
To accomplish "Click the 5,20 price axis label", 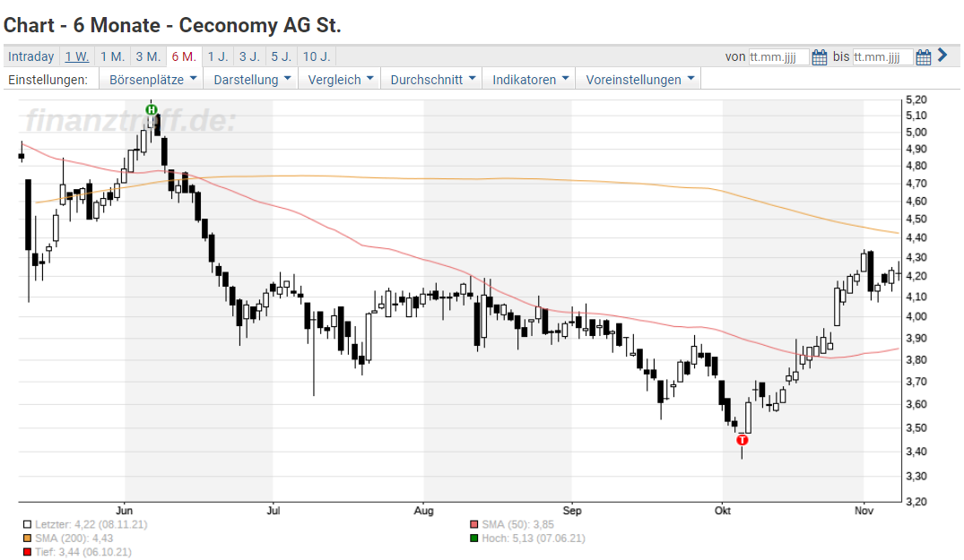I will [916, 99].
